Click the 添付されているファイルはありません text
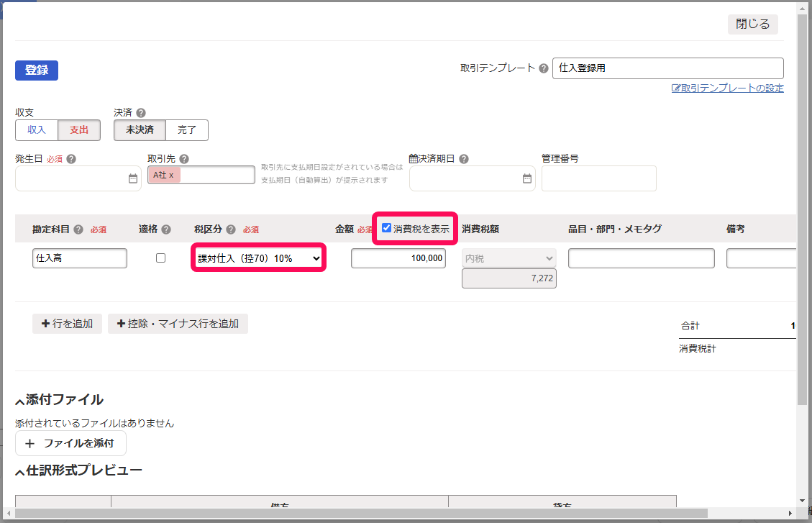The width and height of the screenshot is (812, 523). tap(95, 423)
